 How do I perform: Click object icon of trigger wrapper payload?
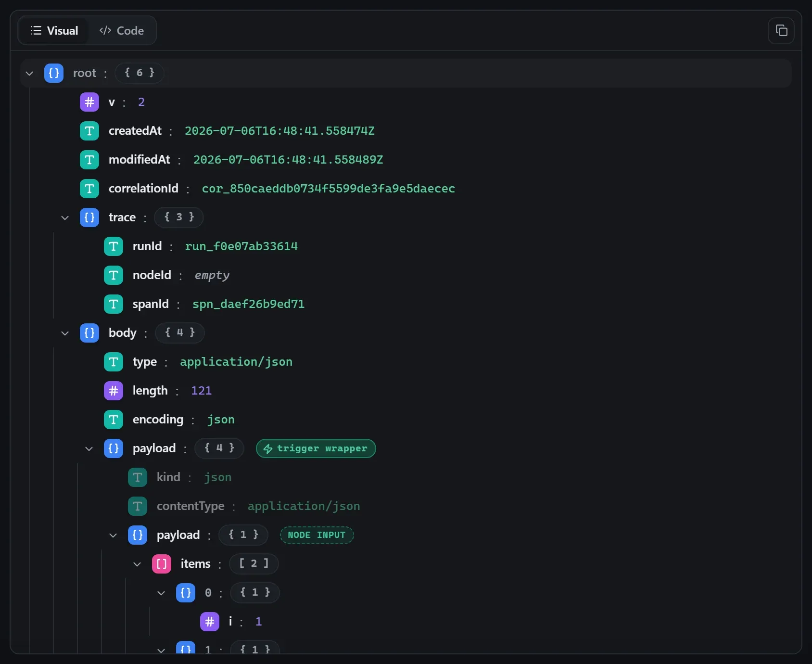[x=114, y=448]
